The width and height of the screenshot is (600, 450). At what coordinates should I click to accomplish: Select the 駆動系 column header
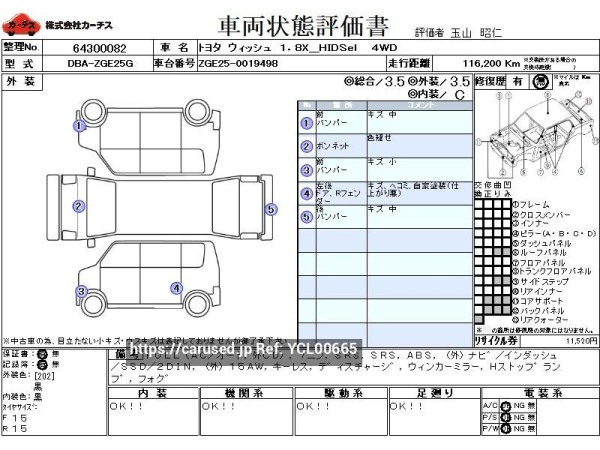[x=339, y=393]
